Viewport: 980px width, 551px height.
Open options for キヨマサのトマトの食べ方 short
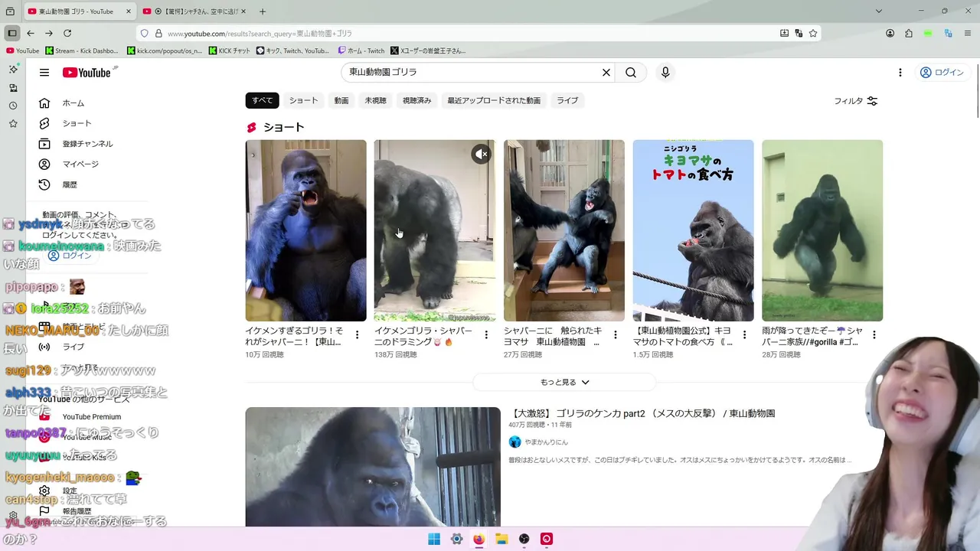(x=744, y=335)
